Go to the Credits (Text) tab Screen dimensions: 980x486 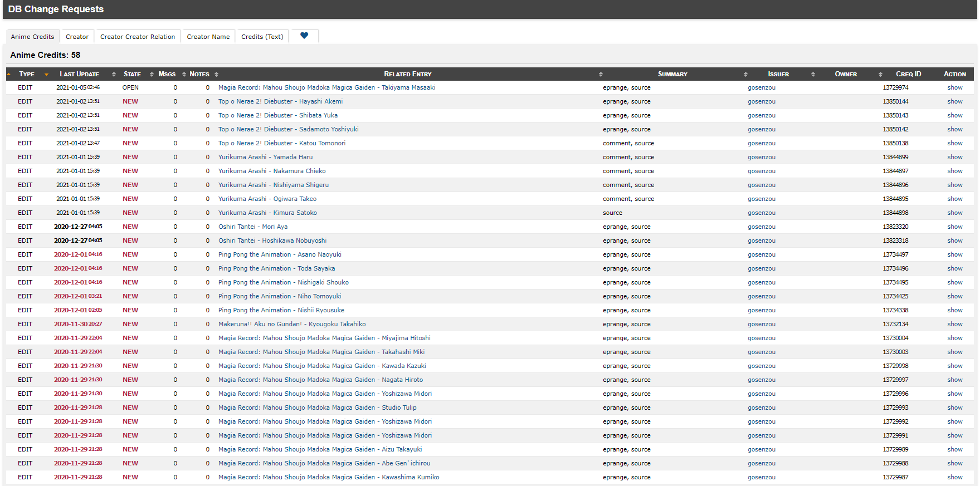262,37
